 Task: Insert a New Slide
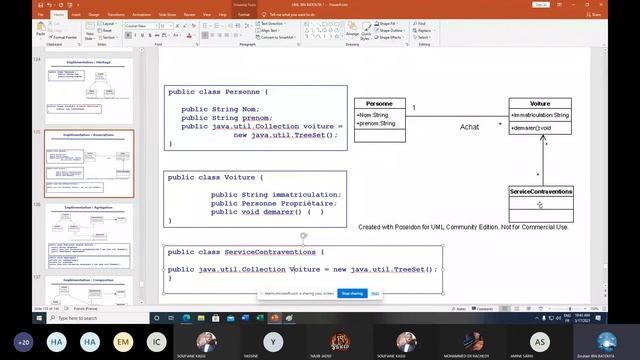(90, 31)
